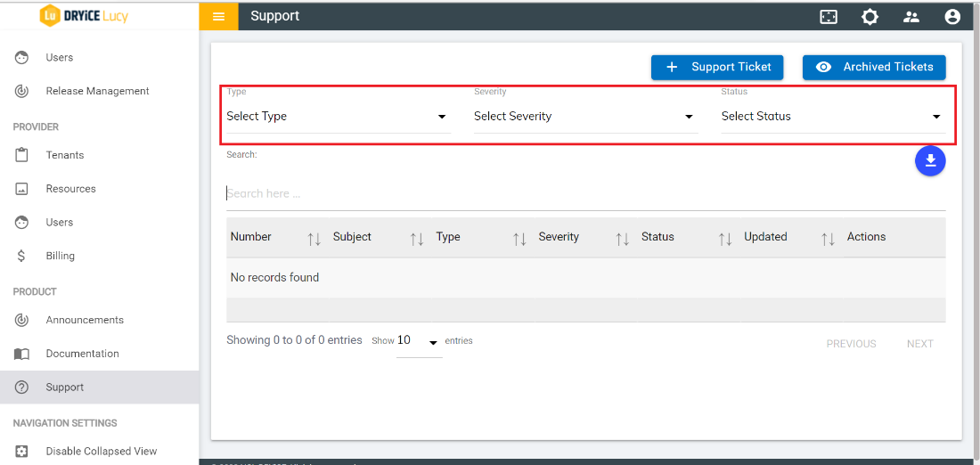Sort the table by Number column
Image resolution: width=980 pixels, height=465 pixels.
[314, 238]
